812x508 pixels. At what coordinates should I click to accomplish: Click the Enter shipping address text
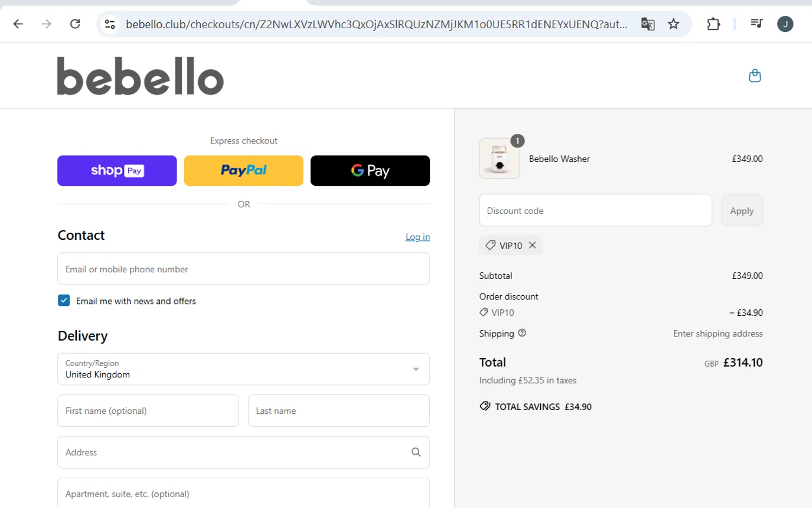click(x=718, y=334)
